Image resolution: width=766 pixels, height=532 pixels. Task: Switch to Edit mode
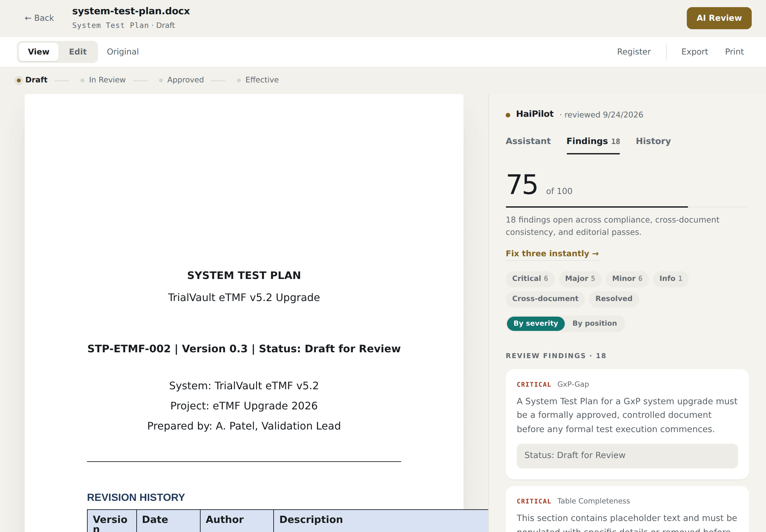click(x=78, y=52)
